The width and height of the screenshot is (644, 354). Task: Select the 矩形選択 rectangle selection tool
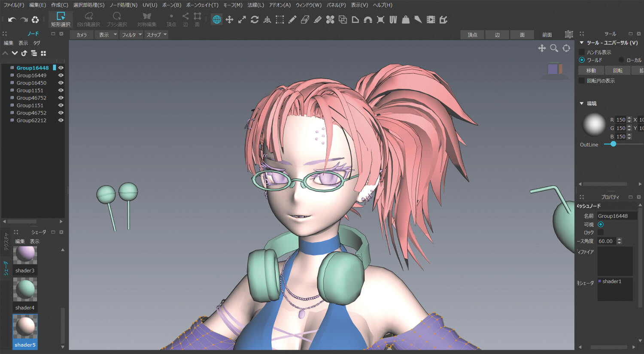tap(61, 20)
